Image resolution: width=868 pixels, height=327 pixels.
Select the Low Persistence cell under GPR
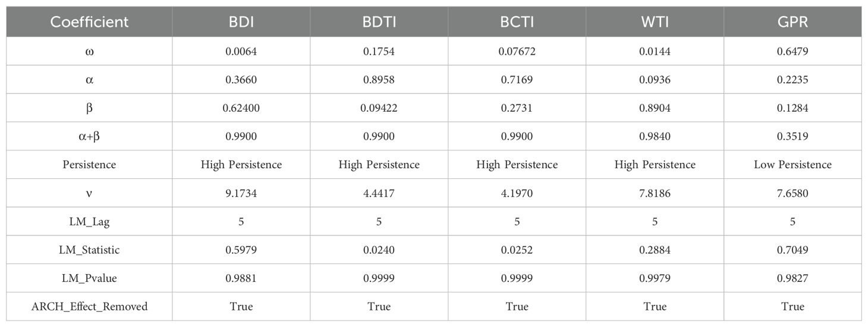point(792,165)
